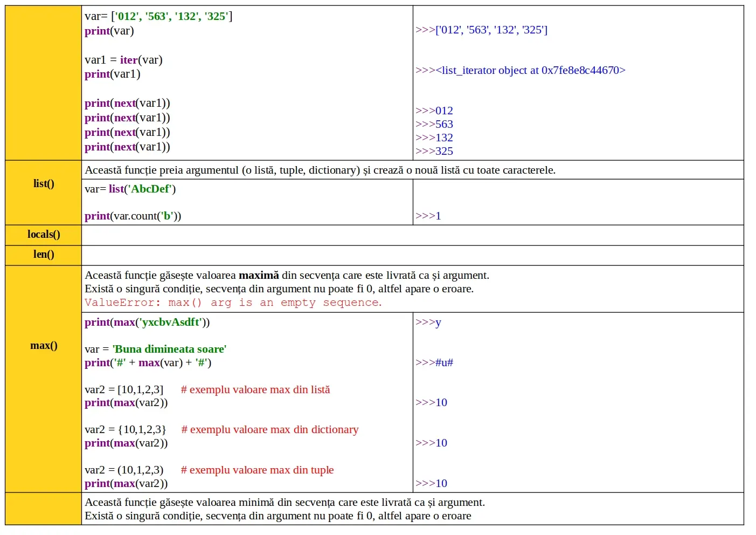The width and height of the screenshot is (756, 535).
Task: Click the output >>>325
Action: click(x=434, y=151)
